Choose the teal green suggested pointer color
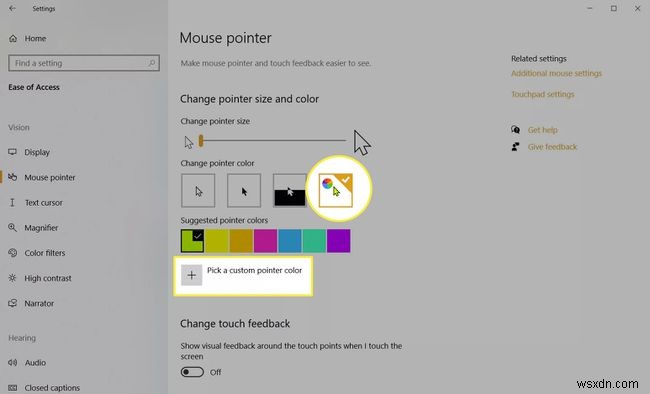650x394 pixels. coord(314,241)
